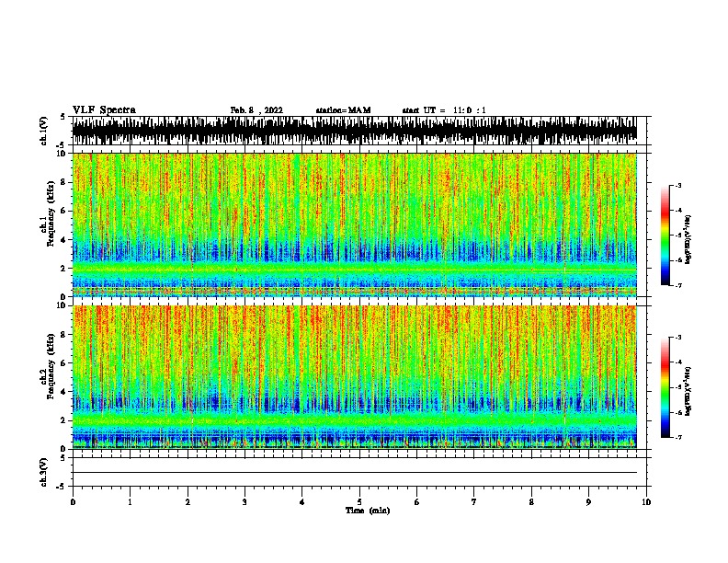
Task: Click the "Time (min)" axis title
Action: (x=368, y=511)
